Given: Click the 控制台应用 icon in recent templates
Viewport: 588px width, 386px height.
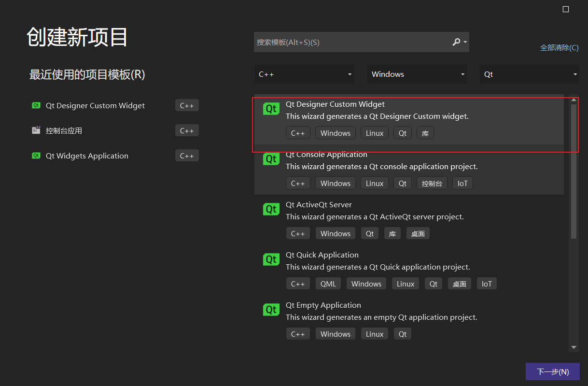Looking at the screenshot, I should click(x=36, y=130).
